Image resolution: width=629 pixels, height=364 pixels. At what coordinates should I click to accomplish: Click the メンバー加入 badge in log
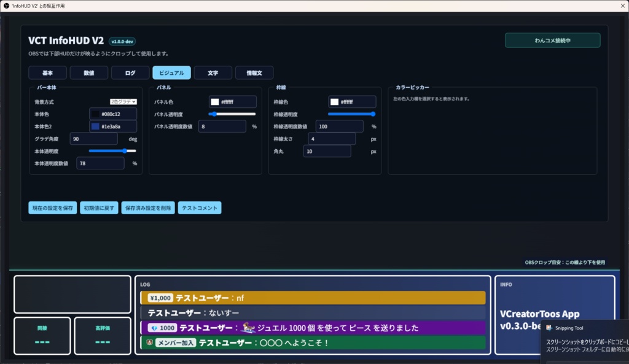pos(175,343)
